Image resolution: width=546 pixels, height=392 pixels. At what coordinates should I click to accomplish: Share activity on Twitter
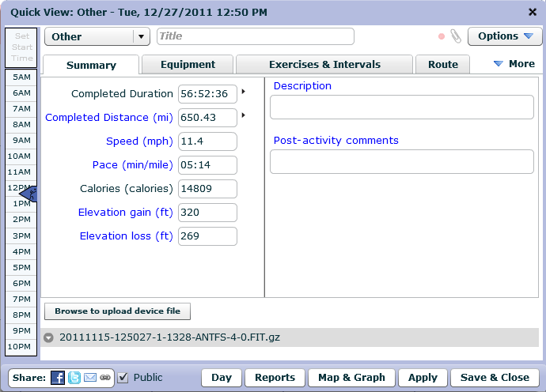click(x=74, y=378)
